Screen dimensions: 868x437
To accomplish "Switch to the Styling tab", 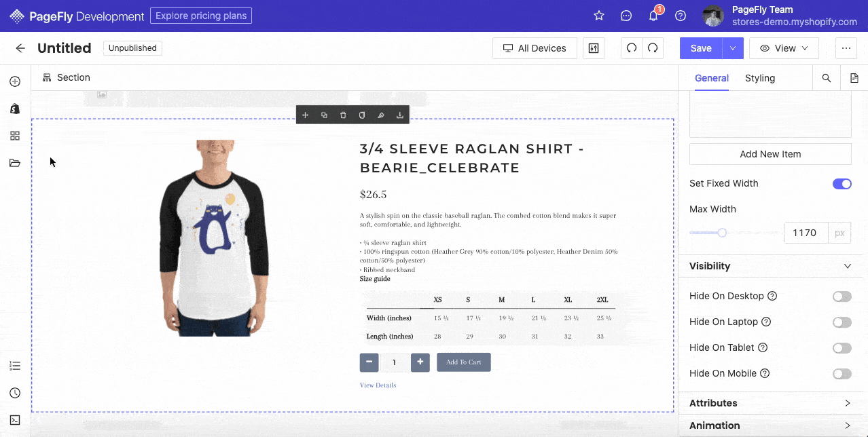I will coord(759,78).
